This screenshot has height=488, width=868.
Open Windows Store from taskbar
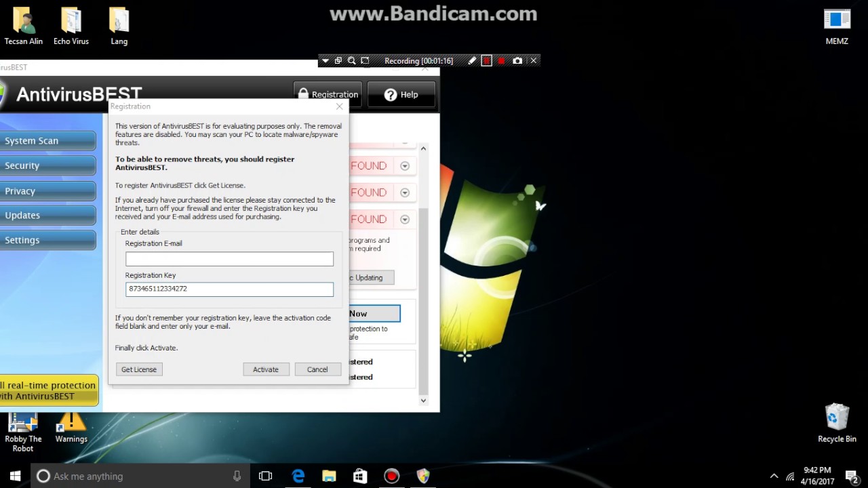click(x=360, y=476)
